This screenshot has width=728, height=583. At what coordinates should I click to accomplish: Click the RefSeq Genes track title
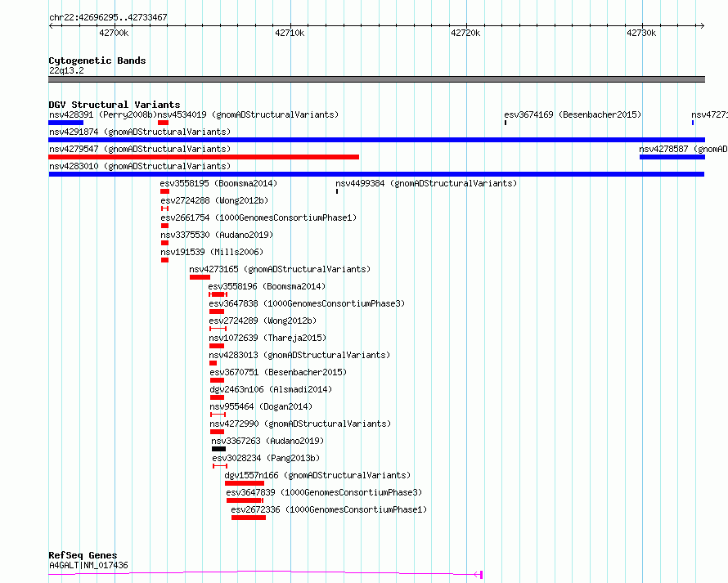(83, 556)
